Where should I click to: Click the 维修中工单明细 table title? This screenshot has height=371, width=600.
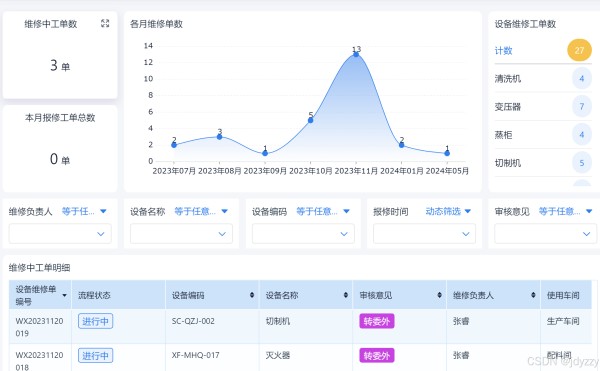[39, 268]
